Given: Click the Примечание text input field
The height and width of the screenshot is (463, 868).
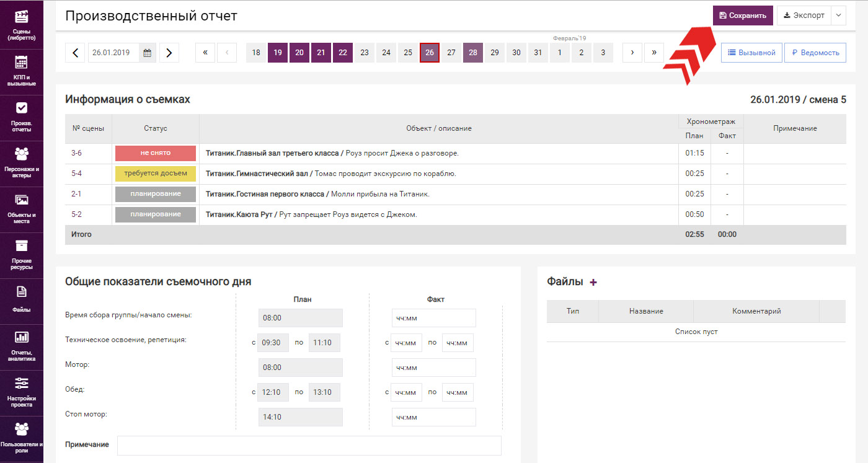Looking at the screenshot, I should 309,446.
